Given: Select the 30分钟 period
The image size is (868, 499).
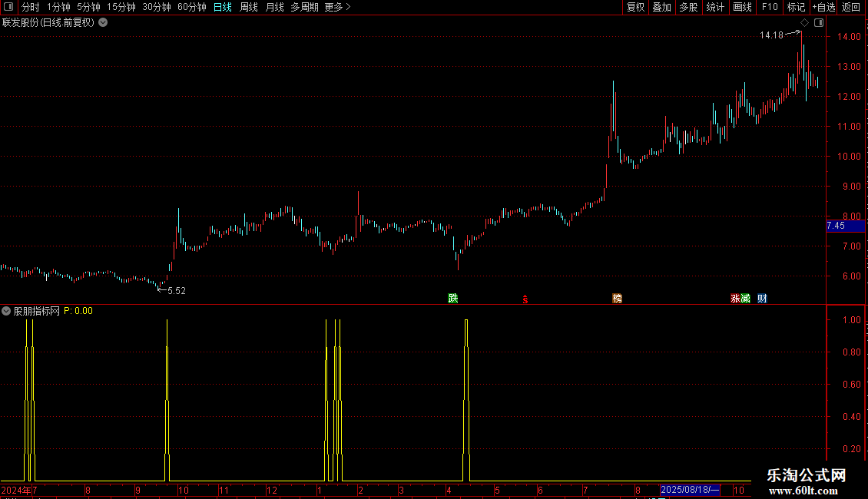Looking at the screenshot, I should point(157,7).
